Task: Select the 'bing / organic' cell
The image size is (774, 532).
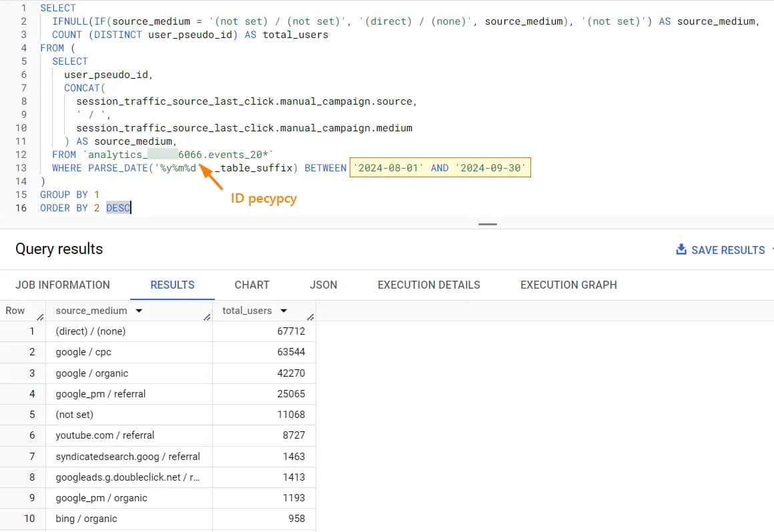Action: click(x=129, y=519)
